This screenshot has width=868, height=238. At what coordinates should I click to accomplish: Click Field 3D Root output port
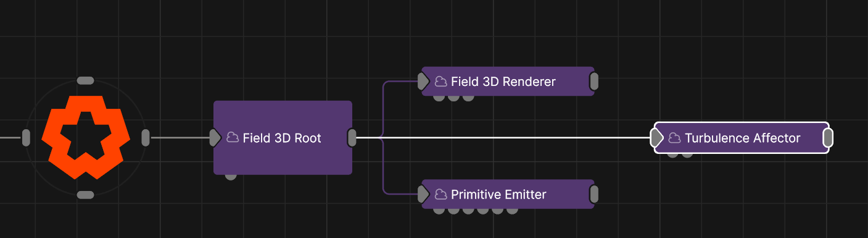click(352, 138)
